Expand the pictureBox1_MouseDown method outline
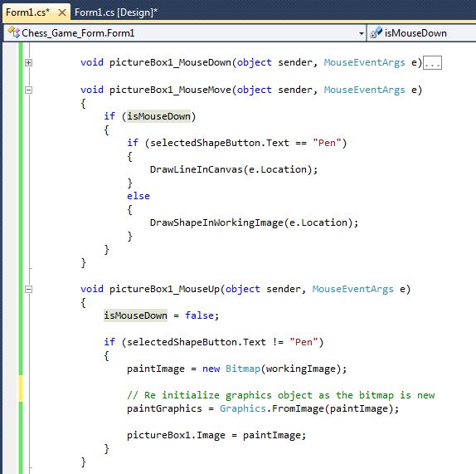476x474 pixels. (28, 62)
